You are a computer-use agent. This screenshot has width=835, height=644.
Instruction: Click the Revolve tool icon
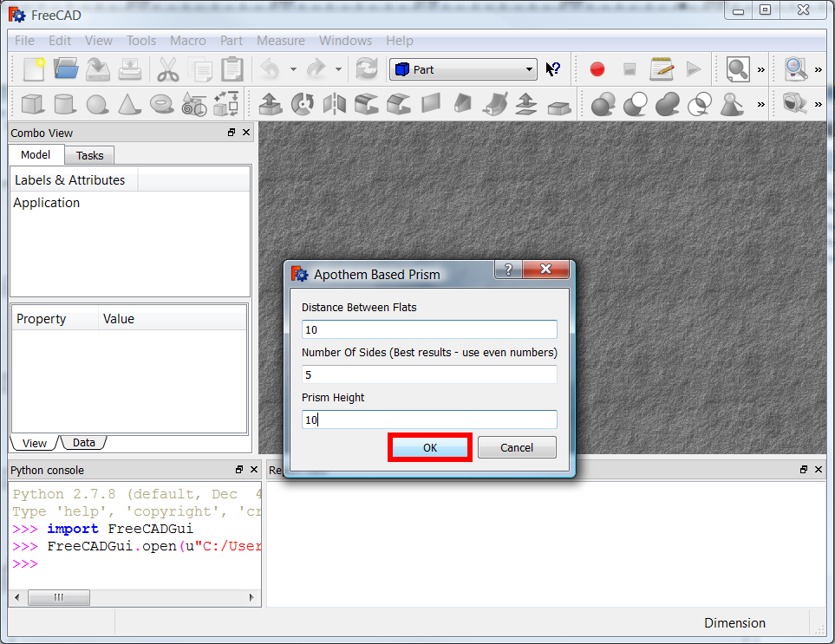pos(303,104)
